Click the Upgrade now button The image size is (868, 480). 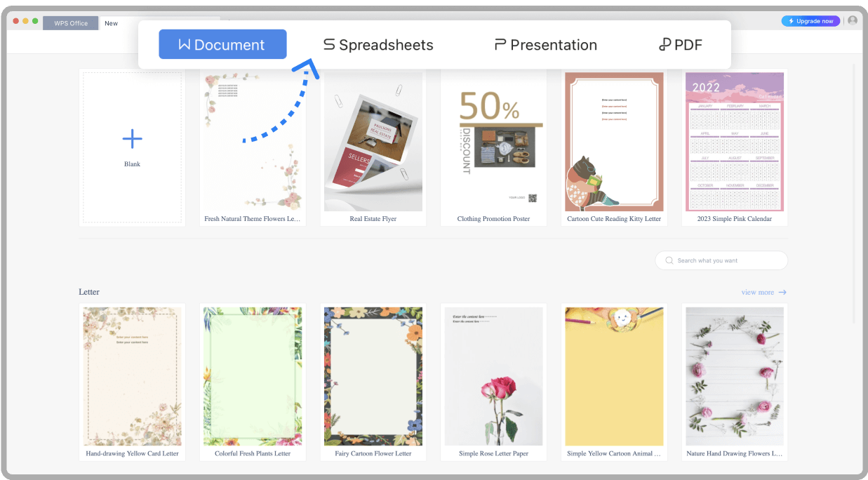(810, 20)
